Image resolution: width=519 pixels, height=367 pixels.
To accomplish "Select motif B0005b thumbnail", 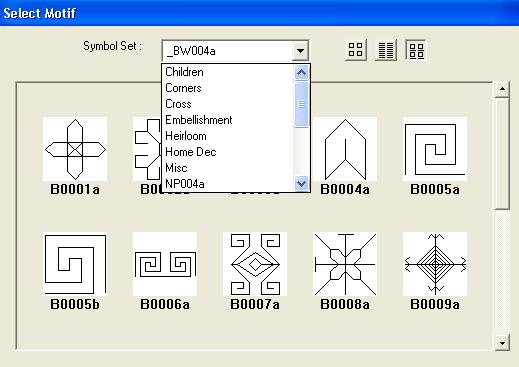I will pos(75,264).
